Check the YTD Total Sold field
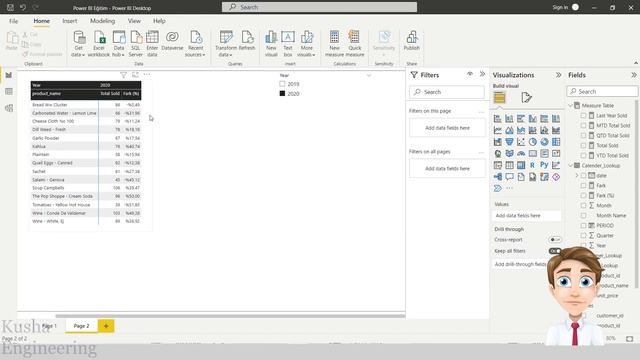The height and width of the screenshot is (360, 640). (583, 156)
